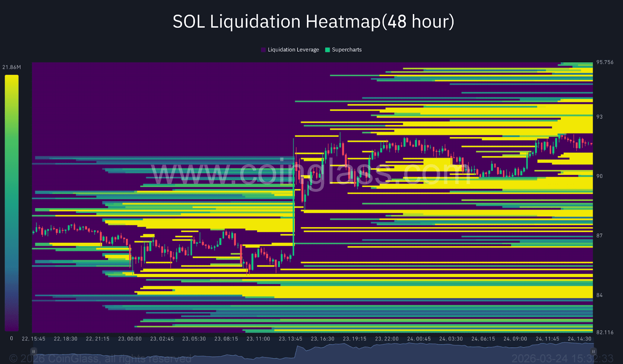Click the green Supercharts legend square
This screenshot has height=364, width=623.
(327, 50)
